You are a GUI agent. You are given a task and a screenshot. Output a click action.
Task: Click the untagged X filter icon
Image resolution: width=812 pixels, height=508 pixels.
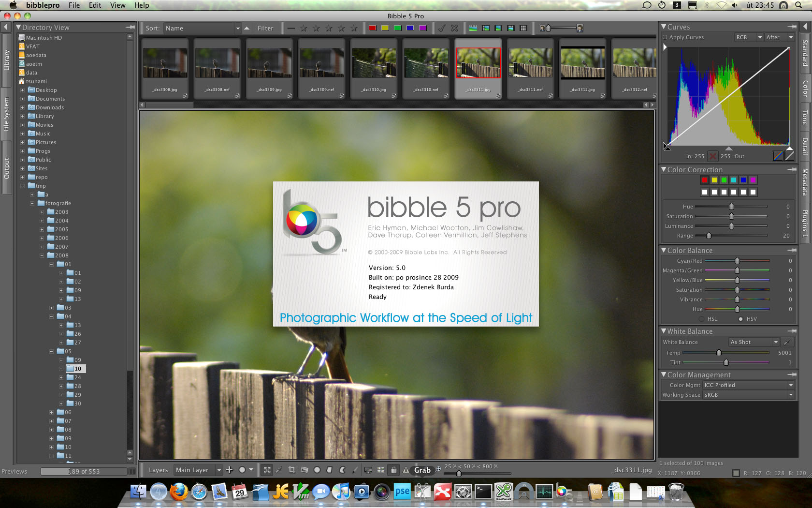coord(454,28)
